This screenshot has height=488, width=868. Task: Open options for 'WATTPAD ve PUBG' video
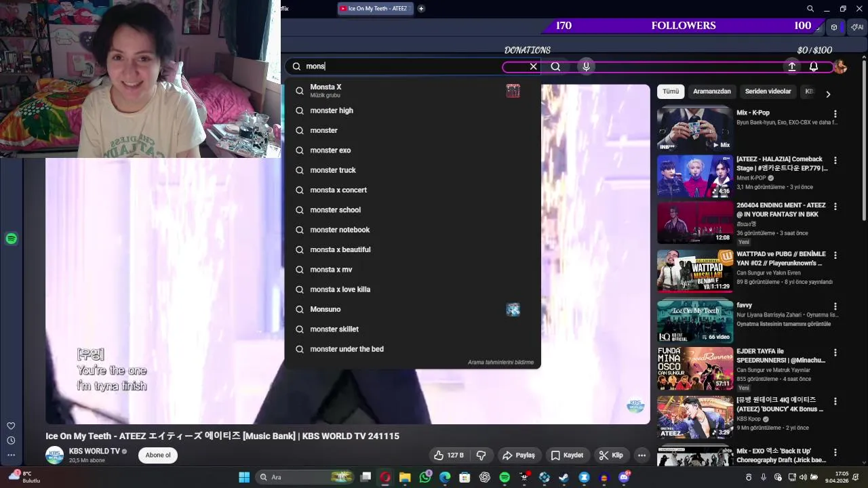[x=835, y=256]
